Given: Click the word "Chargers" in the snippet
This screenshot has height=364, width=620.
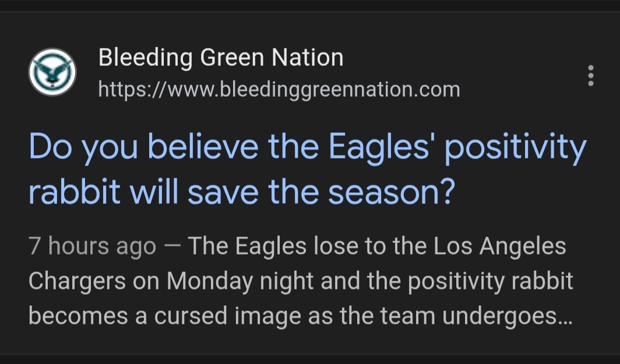Looking at the screenshot, I should [x=77, y=282].
